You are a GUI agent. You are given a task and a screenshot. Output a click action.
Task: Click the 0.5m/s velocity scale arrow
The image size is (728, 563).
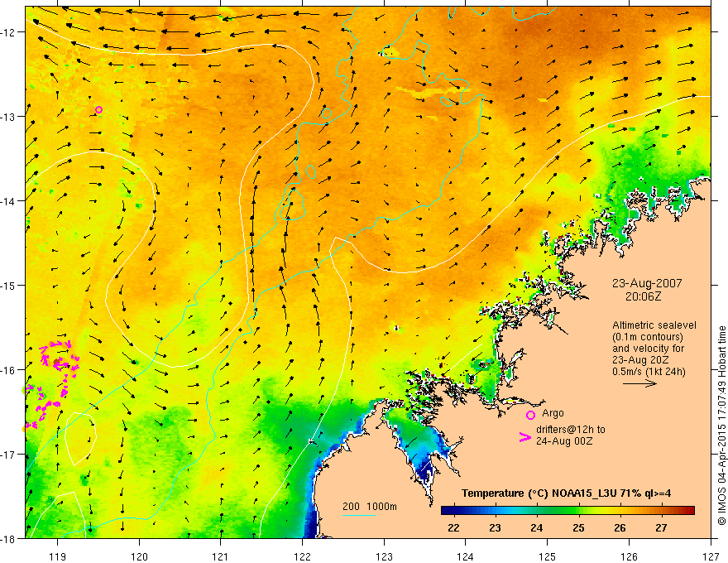tap(639, 383)
